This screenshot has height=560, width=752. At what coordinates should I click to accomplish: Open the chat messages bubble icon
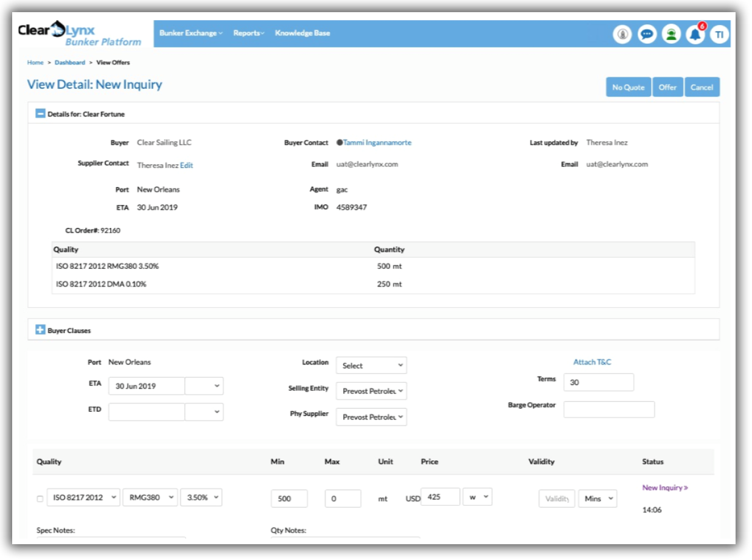click(647, 35)
